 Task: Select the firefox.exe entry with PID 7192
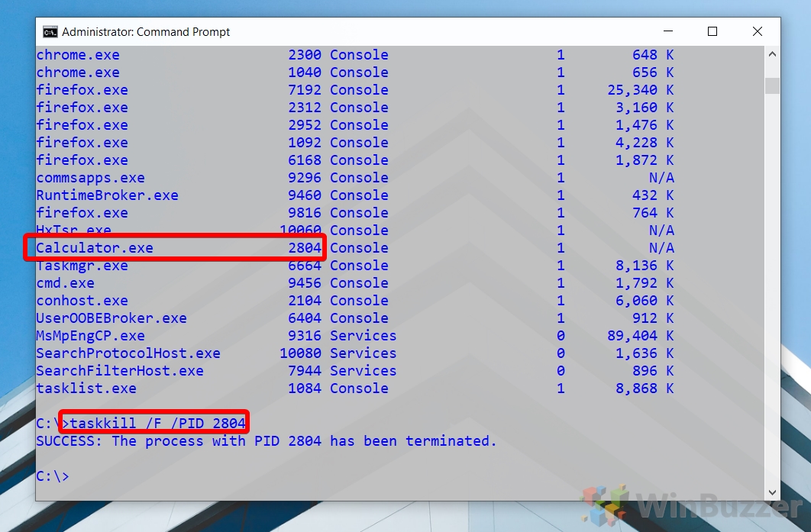click(355, 90)
